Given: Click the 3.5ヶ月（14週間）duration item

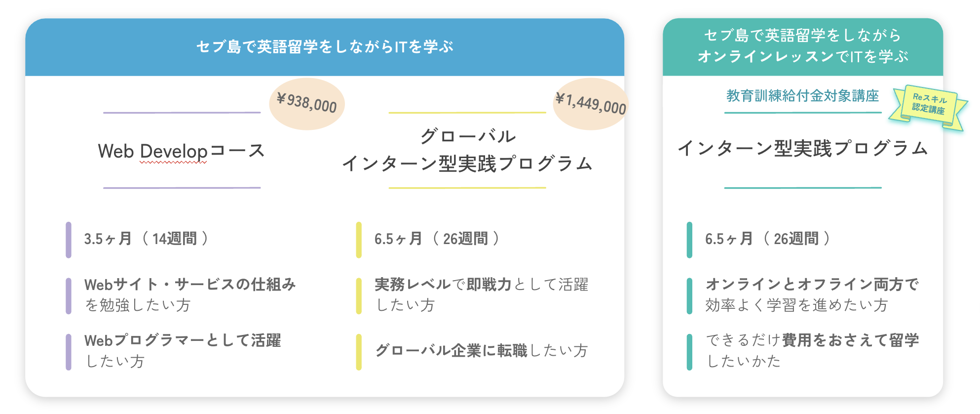Looking at the screenshot, I should pyautogui.click(x=146, y=239).
